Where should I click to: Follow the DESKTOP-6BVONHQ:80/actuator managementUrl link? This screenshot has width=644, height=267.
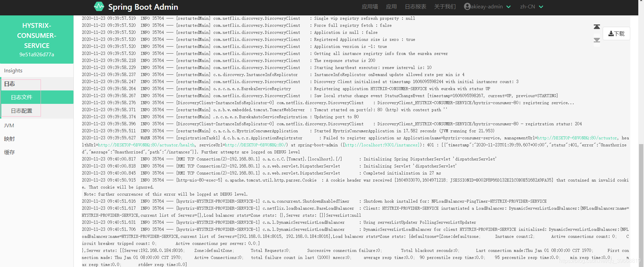click(577, 138)
